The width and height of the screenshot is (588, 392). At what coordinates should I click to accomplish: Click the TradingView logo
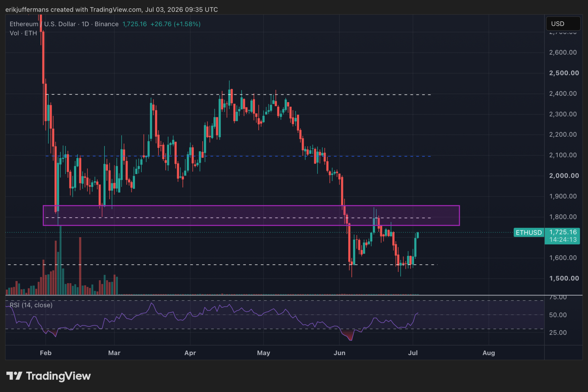click(49, 376)
